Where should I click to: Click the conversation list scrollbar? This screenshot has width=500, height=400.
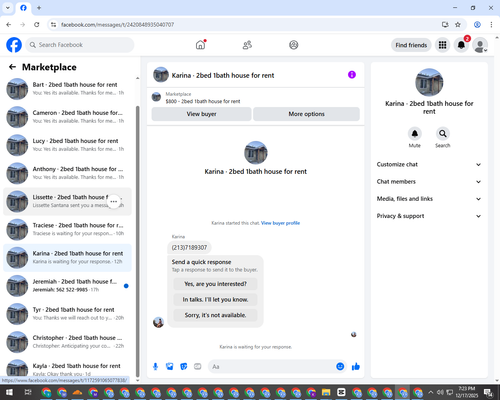137,242
